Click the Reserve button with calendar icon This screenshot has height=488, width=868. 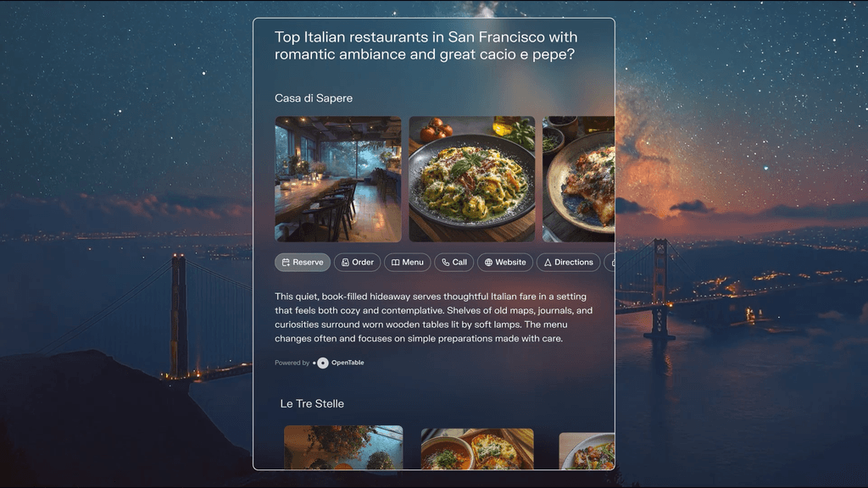tap(303, 263)
